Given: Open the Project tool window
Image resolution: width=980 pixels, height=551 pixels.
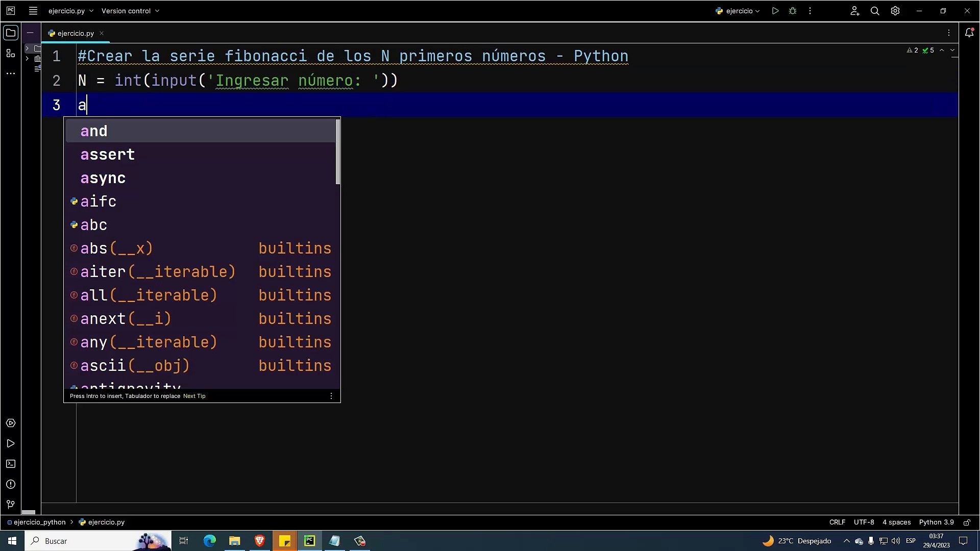Looking at the screenshot, I should 11,33.
